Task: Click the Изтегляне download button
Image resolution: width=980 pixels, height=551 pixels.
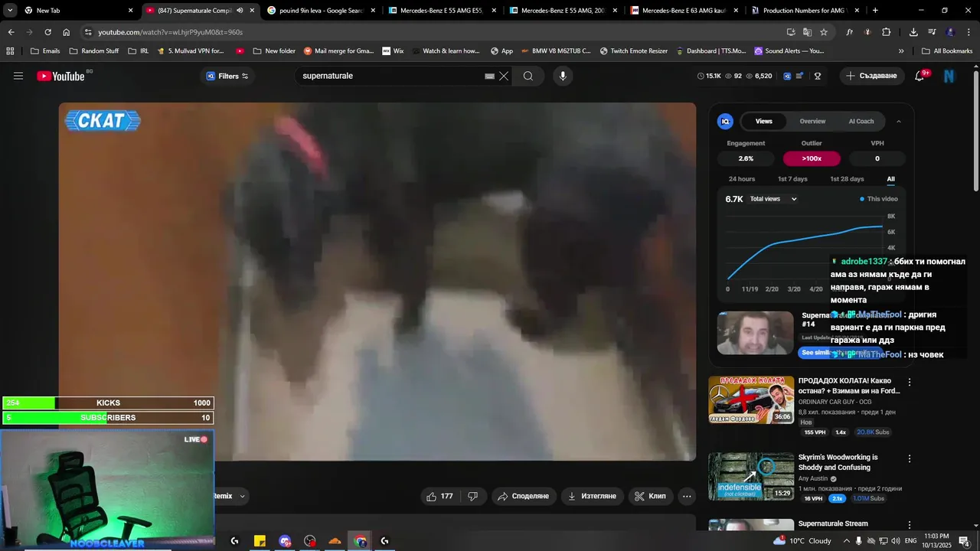Action: 592,496
